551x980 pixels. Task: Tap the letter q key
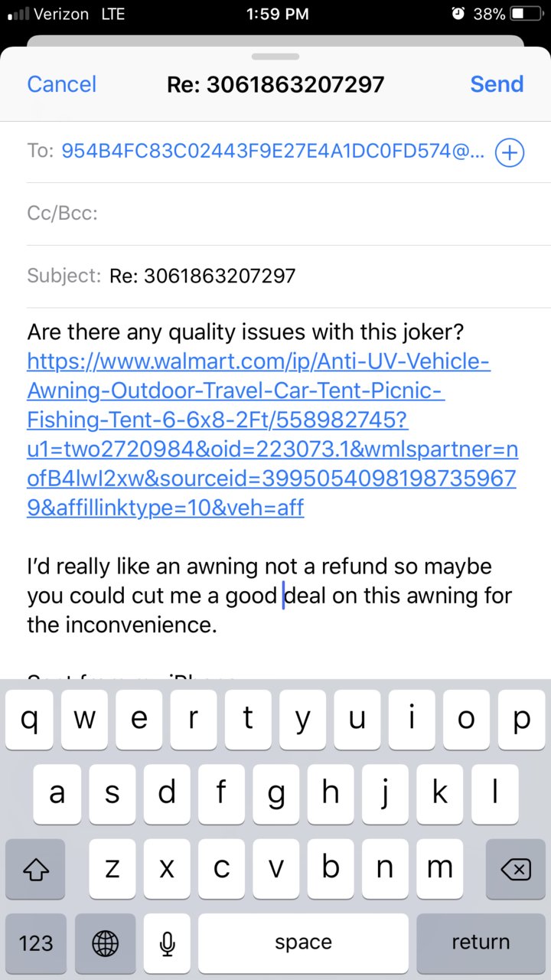coord(30,719)
